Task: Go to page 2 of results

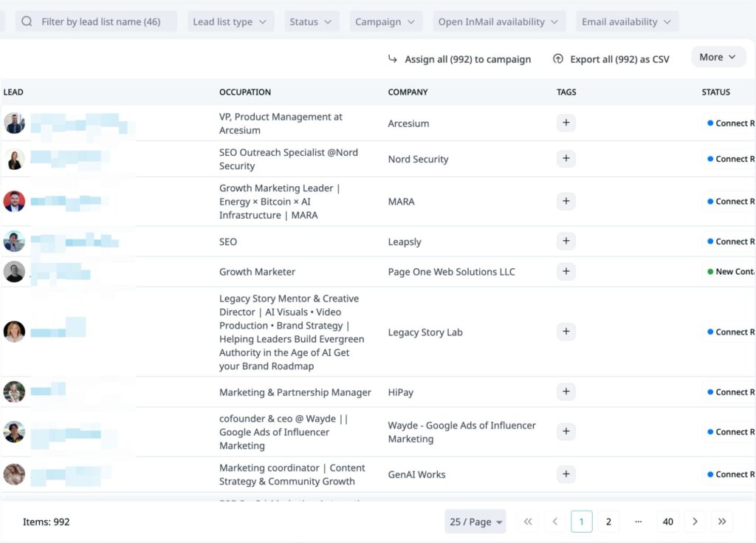Action: pos(608,522)
